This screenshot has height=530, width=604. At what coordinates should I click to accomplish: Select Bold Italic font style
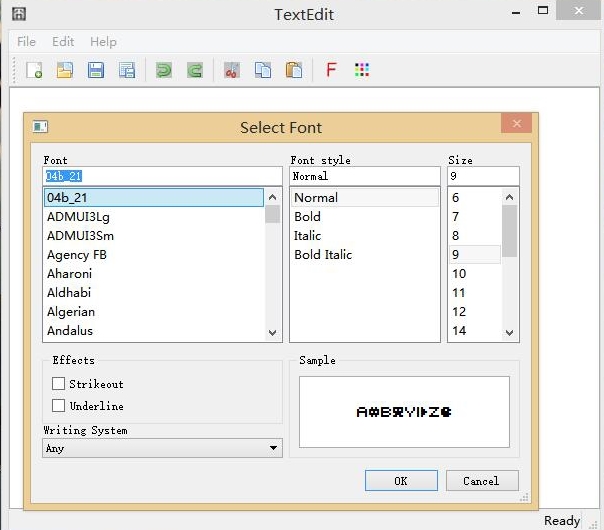tap(323, 255)
